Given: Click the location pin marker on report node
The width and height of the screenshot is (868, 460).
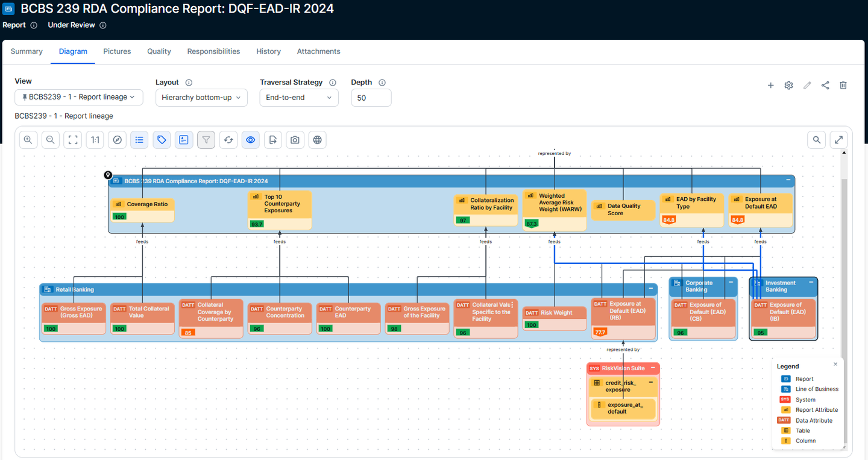Looking at the screenshot, I should 108,175.
